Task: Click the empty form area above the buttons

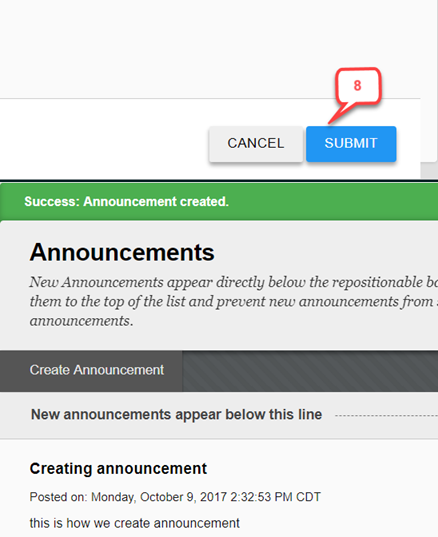Action: (x=210, y=48)
